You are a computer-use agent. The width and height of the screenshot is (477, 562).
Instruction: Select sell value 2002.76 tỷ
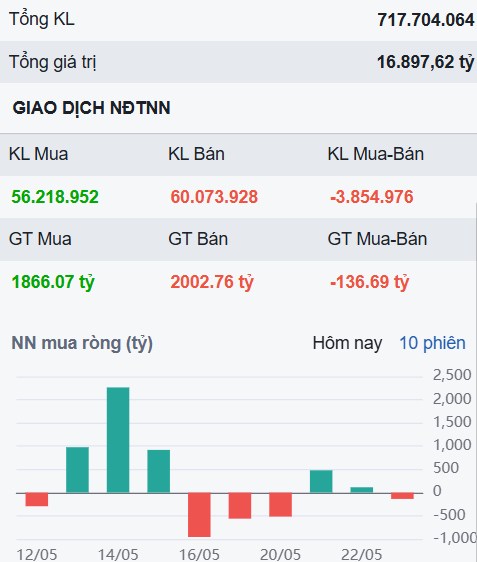click(212, 282)
